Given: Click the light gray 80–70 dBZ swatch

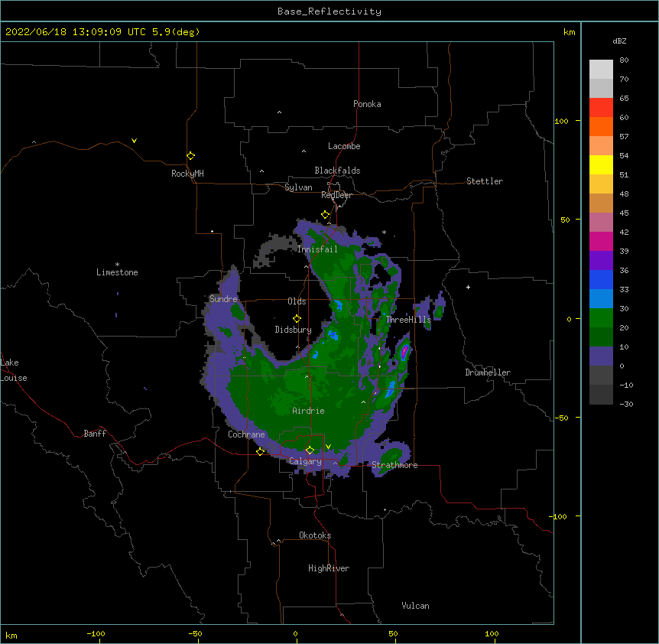Looking at the screenshot, I should pyautogui.click(x=601, y=70).
